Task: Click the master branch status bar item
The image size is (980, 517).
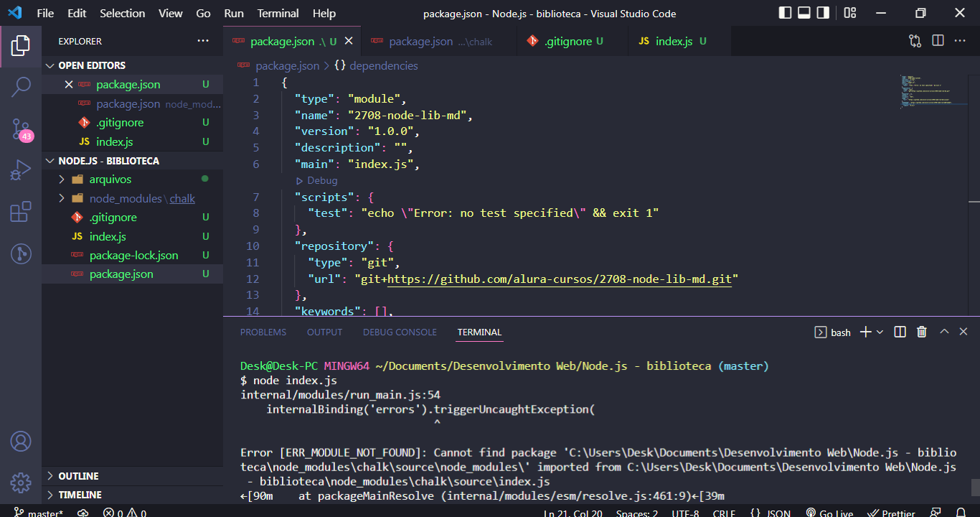Action: tap(38, 513)
